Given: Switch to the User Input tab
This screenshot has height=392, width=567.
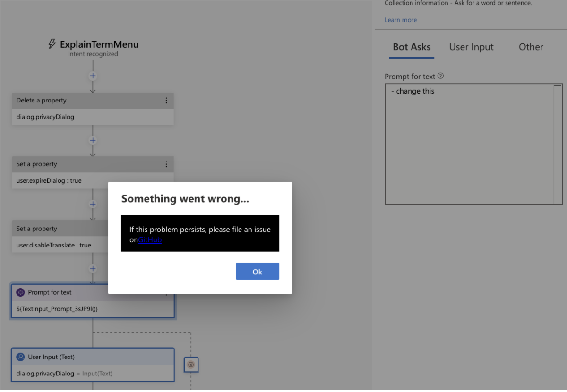Looking at the screenshot, I should 471,47.
